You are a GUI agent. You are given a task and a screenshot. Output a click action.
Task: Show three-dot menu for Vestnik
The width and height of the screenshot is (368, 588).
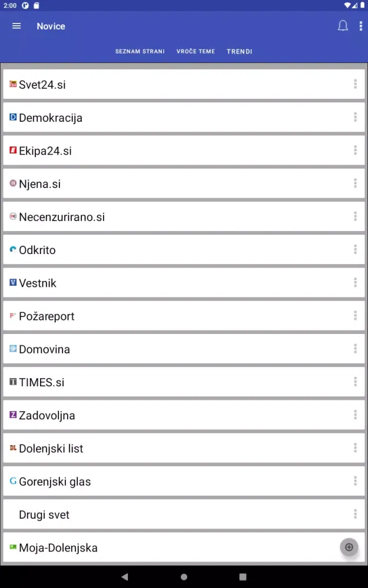355,283
